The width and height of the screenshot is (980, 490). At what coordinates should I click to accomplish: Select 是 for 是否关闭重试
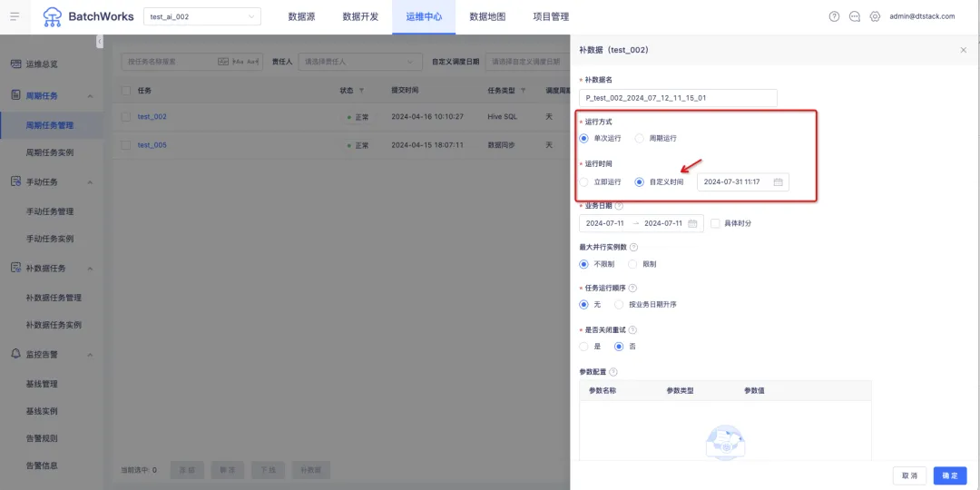point(583,347)
